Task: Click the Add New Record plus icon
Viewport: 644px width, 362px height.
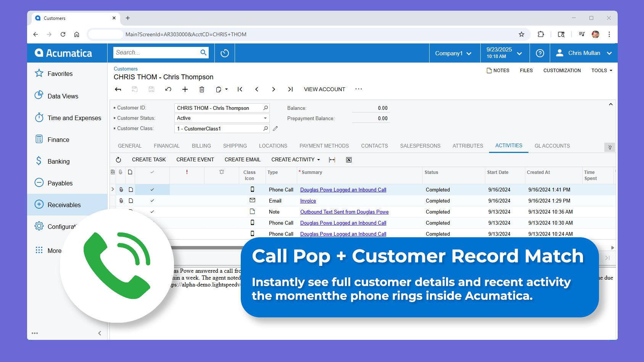Action: [x=185, y=89]
